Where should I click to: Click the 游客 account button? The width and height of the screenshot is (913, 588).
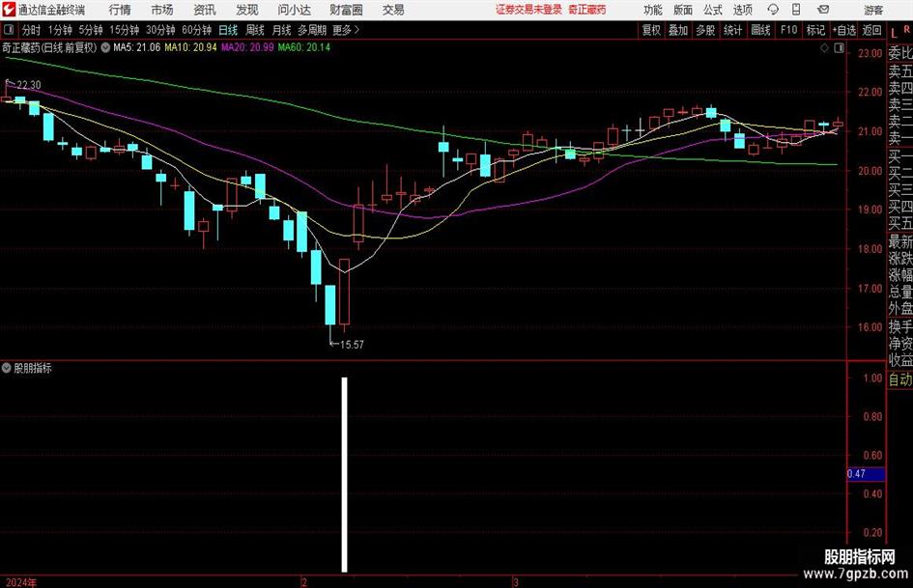coord(873,10)
